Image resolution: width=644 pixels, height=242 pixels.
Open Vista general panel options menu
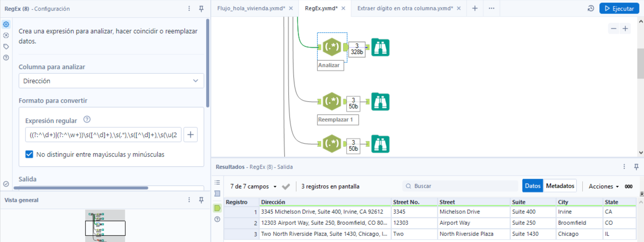189,200
